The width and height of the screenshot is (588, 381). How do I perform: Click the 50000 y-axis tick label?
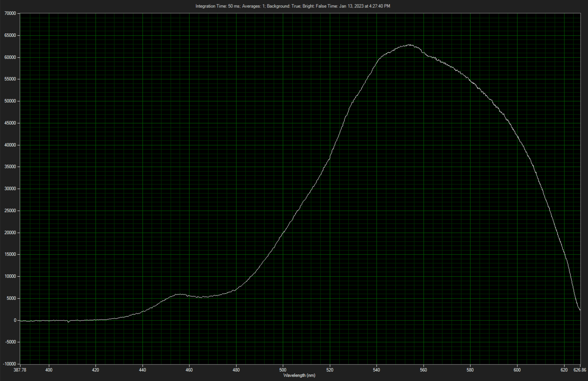pyautogui.click(x=10, y=101)
